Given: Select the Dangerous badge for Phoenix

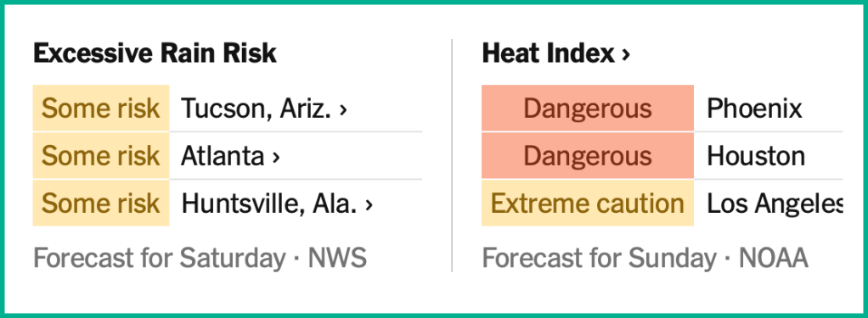Looking at the screenshot, I should (588, 109).
